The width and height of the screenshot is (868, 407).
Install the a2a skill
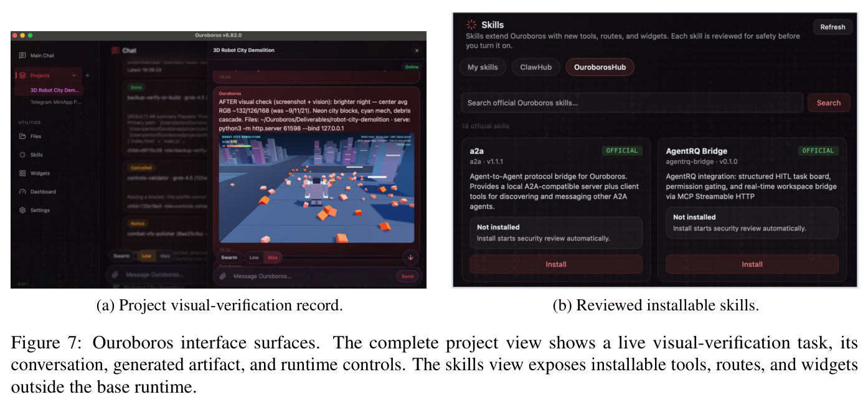coord(556,264)
